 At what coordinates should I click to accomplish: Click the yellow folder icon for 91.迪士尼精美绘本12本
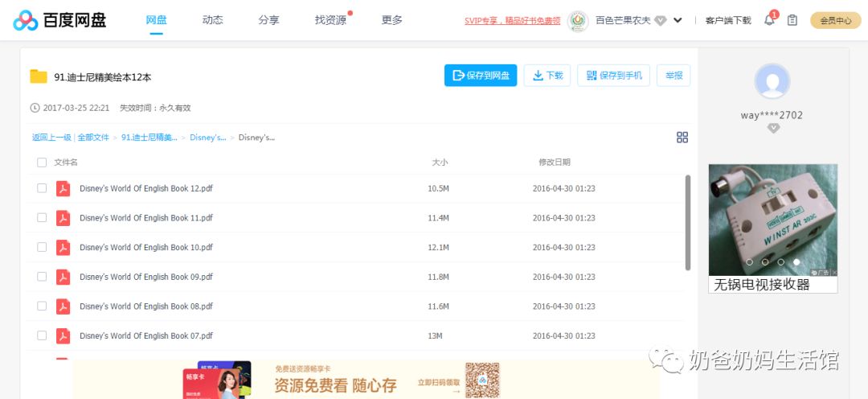pyautogui.click(x=39, y=76)
